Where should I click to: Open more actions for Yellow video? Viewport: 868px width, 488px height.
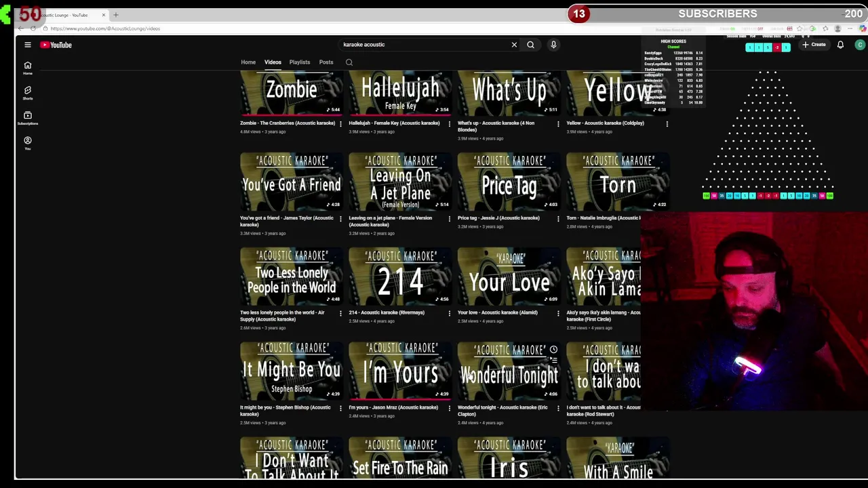[667, 124]
